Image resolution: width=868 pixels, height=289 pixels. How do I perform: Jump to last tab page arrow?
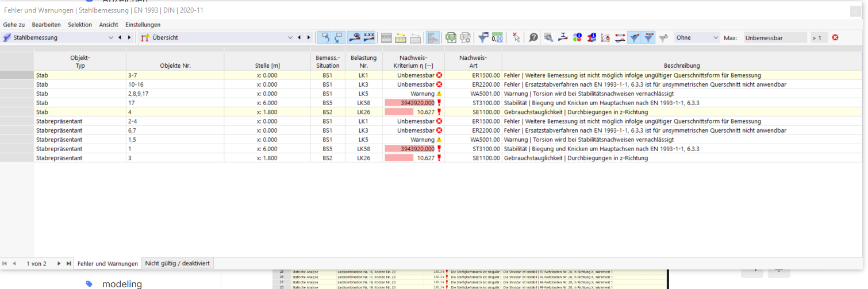pos(68,263)
